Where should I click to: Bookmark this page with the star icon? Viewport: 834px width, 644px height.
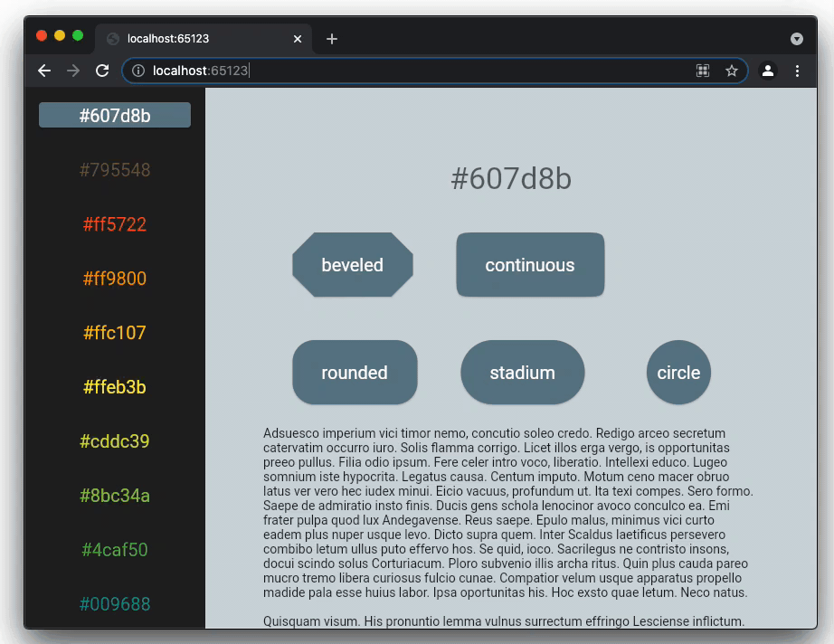(732, 71)
